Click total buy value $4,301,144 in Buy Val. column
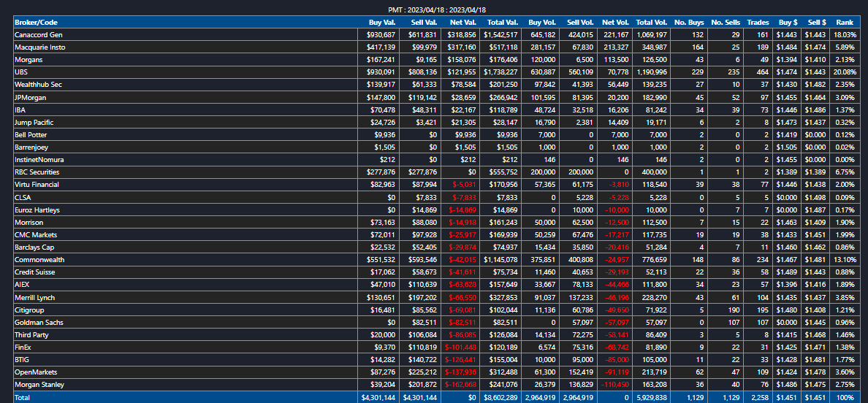 pyautogui.click(x=378, y=397)
